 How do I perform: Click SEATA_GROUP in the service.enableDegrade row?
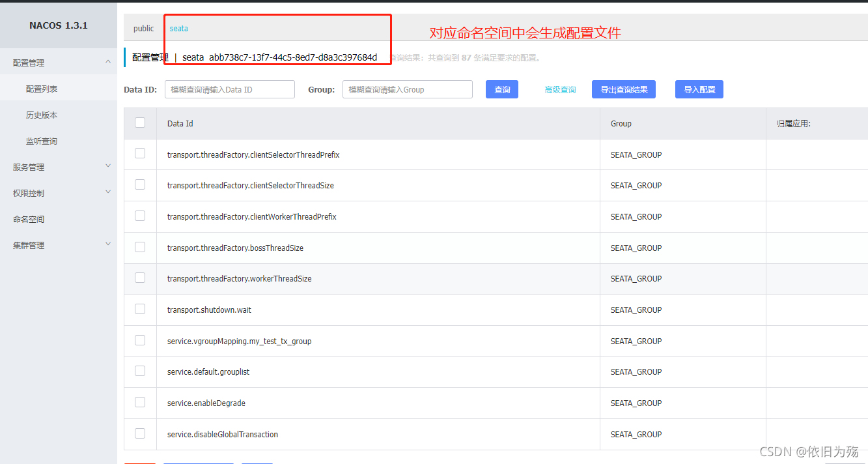[x=636, y=403]
